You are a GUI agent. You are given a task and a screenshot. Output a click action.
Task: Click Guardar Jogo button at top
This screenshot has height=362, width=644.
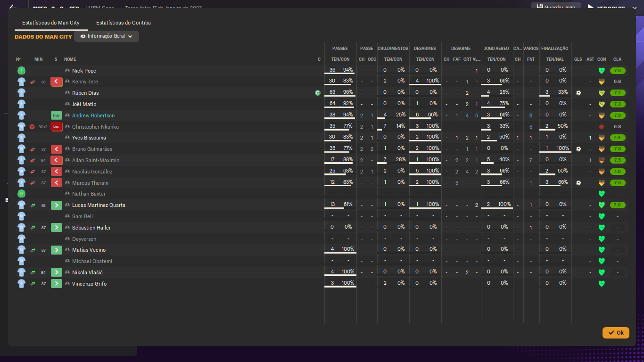point(556,7)
